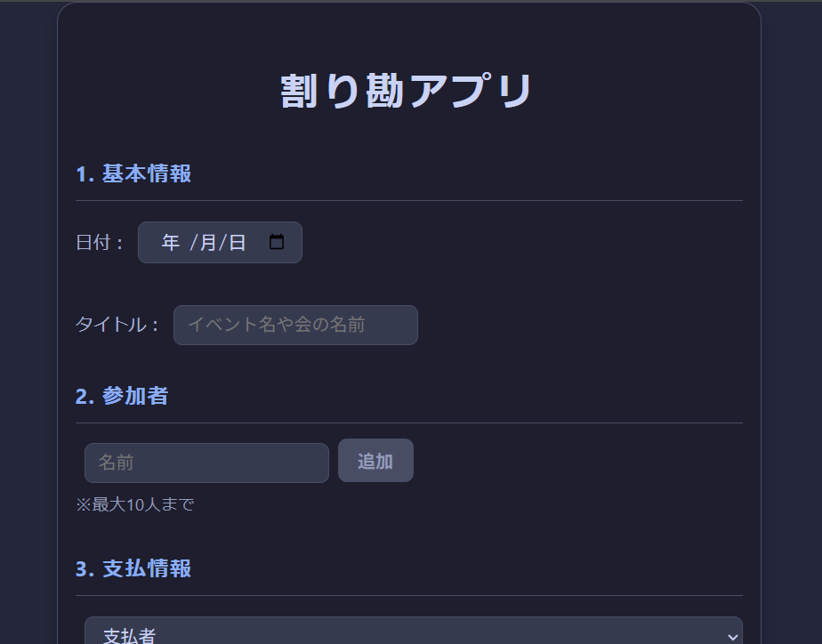Click the 2. 参加者 section heading
The height and width of the screenshot is (644, 822).
(122, 396)
